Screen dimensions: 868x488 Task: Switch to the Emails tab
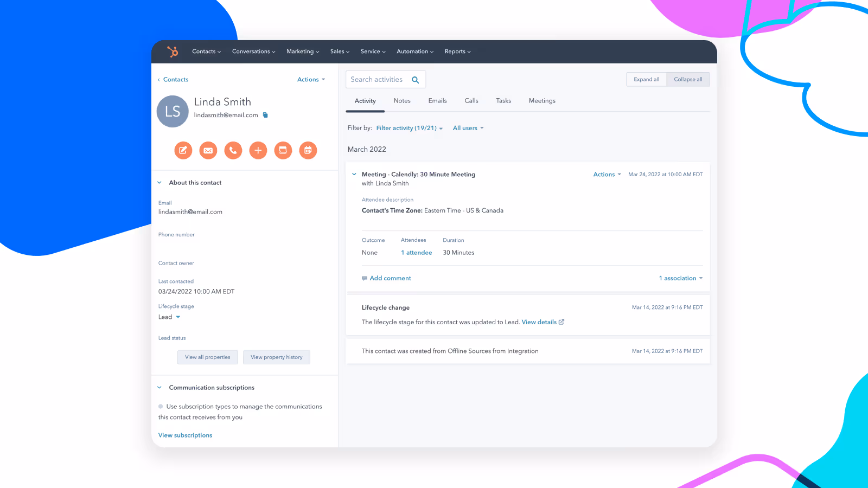tap(437, 101)
